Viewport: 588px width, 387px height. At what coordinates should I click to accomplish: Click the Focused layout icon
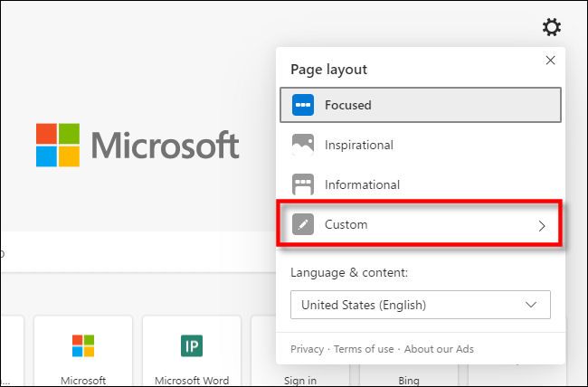click(302, 105)
